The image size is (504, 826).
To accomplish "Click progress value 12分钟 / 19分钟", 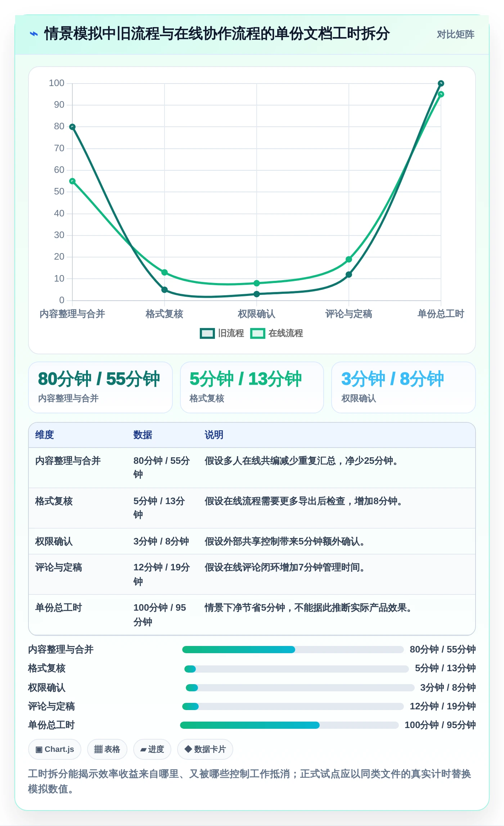I will (x=443, y=706).
